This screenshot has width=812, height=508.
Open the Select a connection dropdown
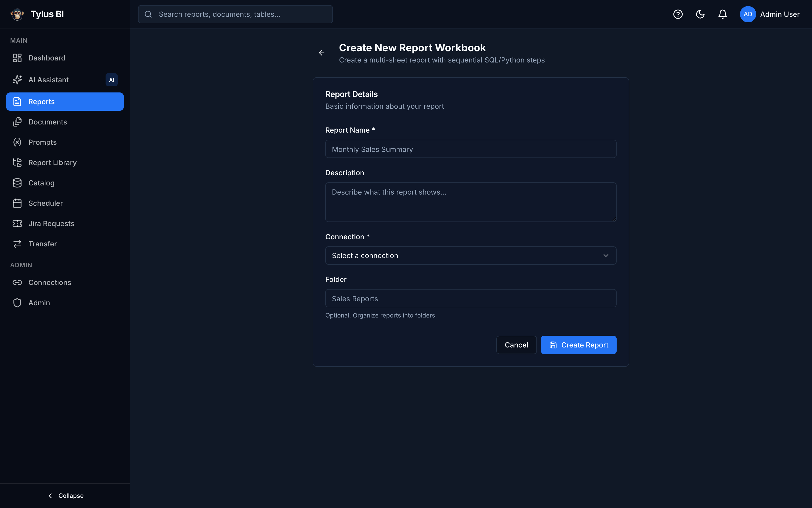click(x=470, y=256)
